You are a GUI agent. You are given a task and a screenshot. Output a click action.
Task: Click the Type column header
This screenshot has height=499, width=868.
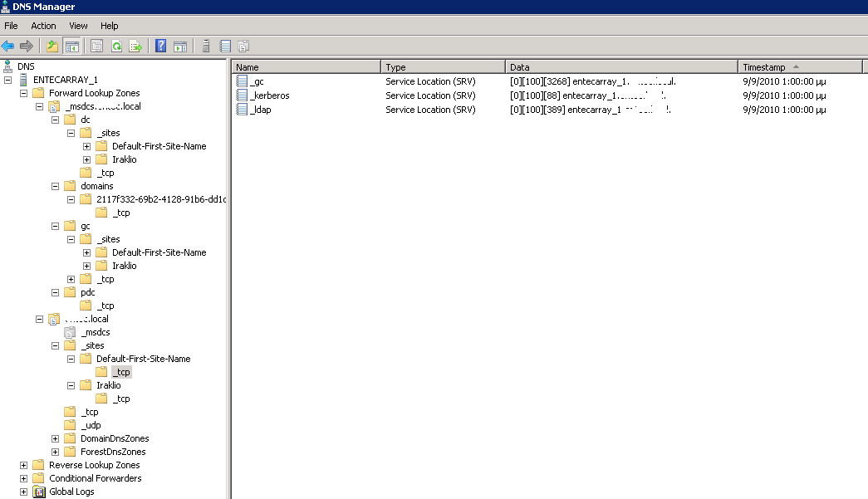point(442,67)
